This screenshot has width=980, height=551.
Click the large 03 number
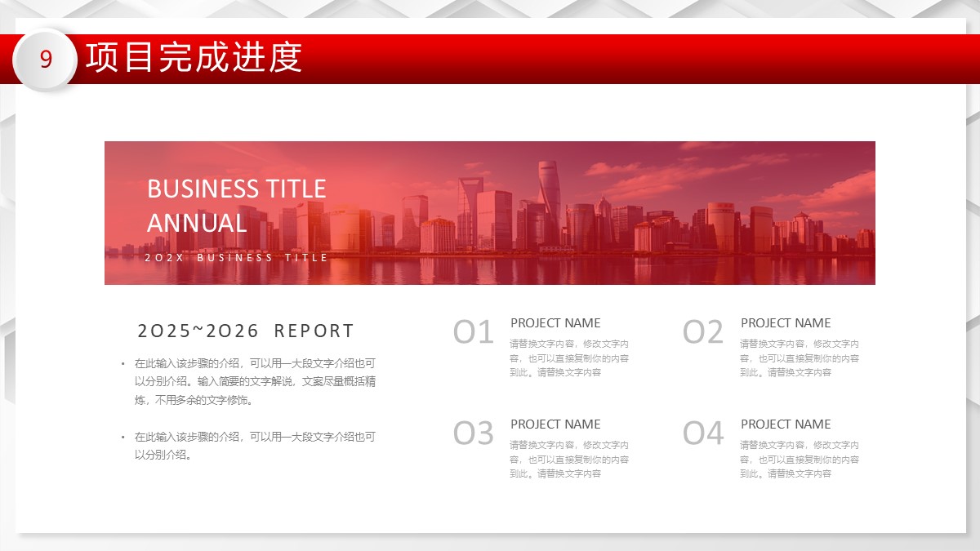tap(474, 433)
